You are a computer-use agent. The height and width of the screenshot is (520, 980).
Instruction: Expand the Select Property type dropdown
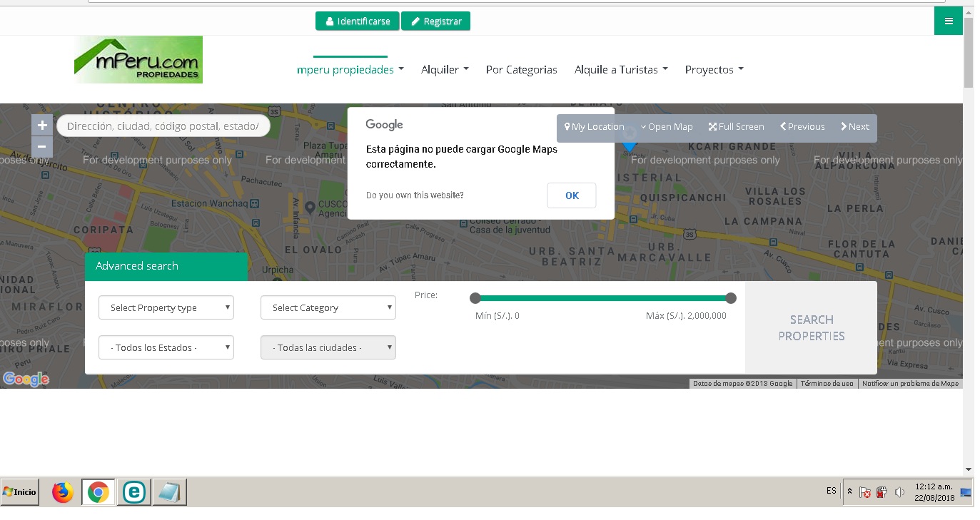tap(166, 307)
